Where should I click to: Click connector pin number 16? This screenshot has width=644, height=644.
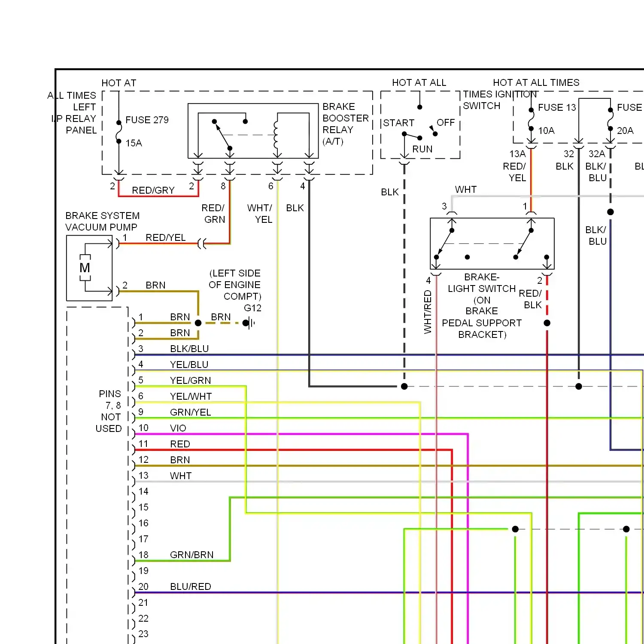click(x=143, y=523)
